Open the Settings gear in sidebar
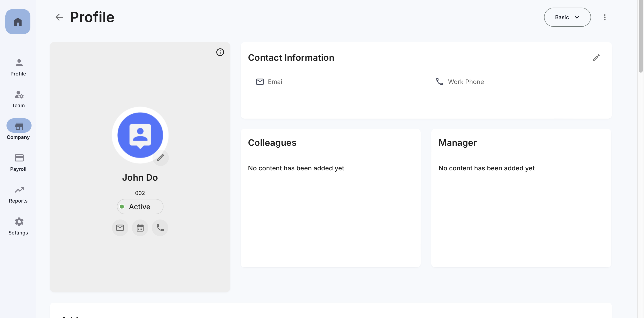Viewport: 644px width, 318px height. 18,226
